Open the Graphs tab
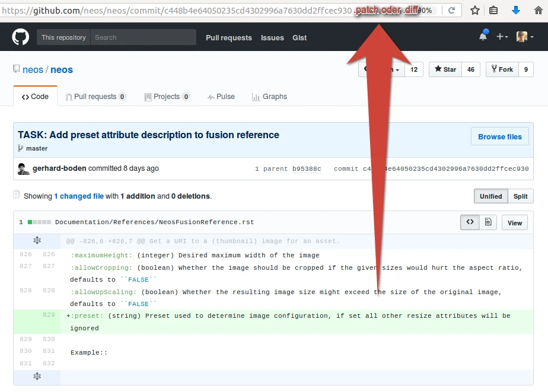This screenshot has height=392, width=548. pos(269,97)
